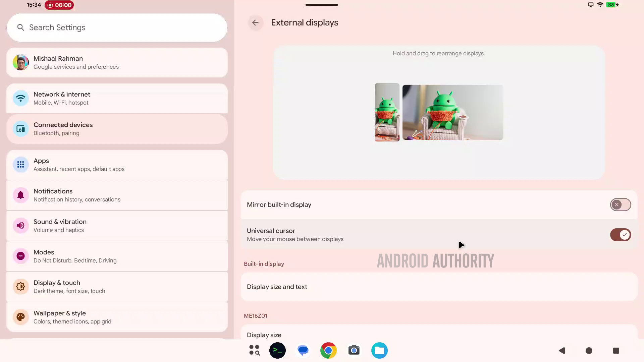644x362 pixels.
Task: Open Terminal app in the taskbar
Action: click(277, 350)
